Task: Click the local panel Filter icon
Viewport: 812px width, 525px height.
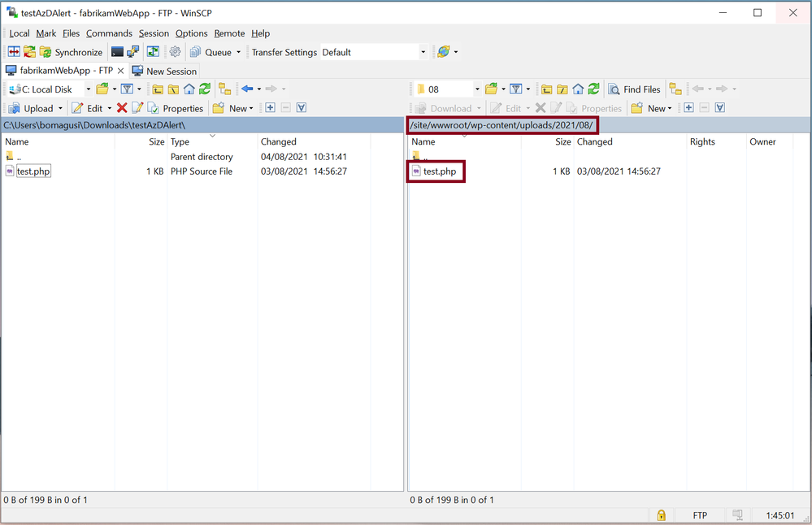Action: pyautogui.click(x=127, y=89)
